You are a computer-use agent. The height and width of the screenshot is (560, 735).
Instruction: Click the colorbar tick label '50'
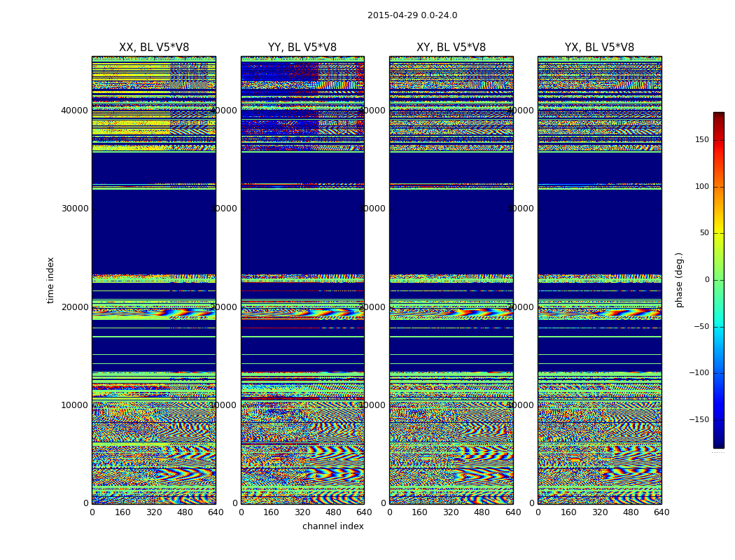click(x=704, y=233)
